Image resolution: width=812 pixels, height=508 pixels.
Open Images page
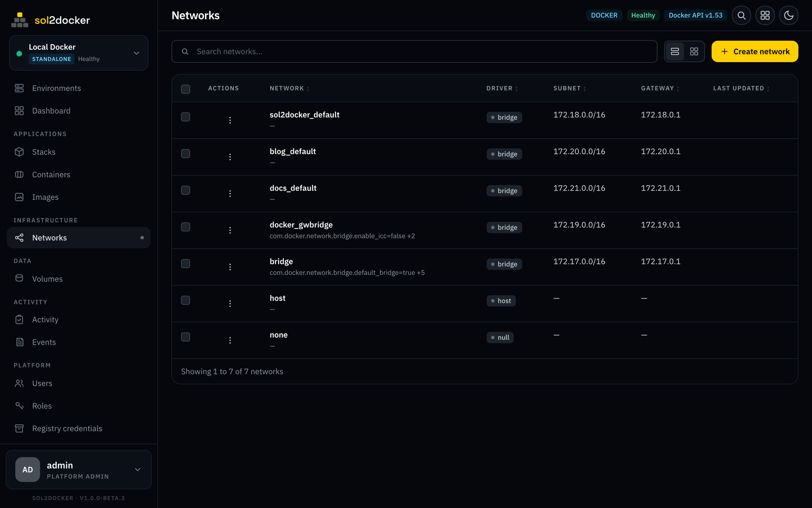[x=79, y=197]
